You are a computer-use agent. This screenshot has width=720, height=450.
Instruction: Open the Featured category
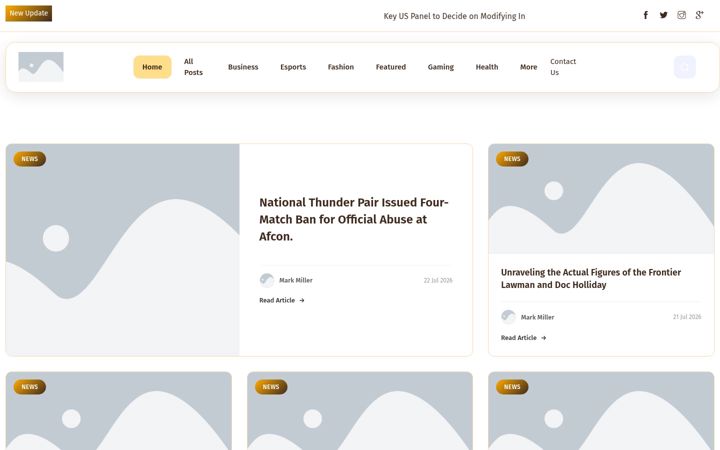391,67
